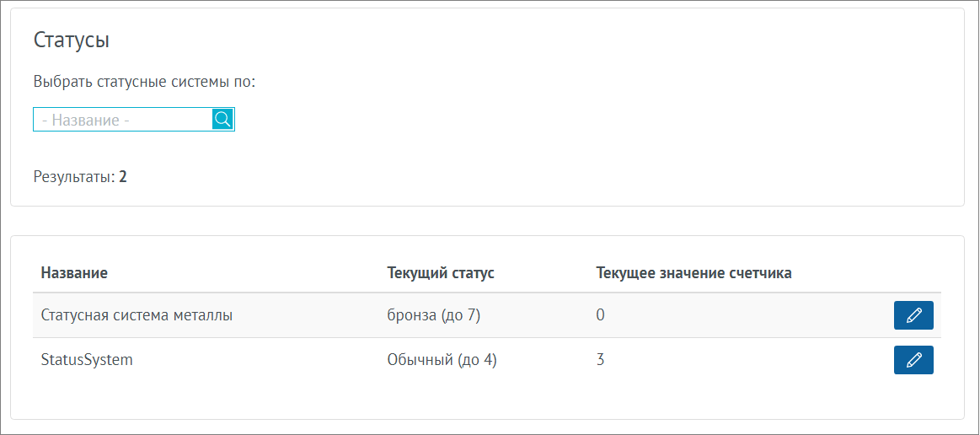
Task: Click the bold results count number 2
Action: pyautogui.click(x=123, y=177)
